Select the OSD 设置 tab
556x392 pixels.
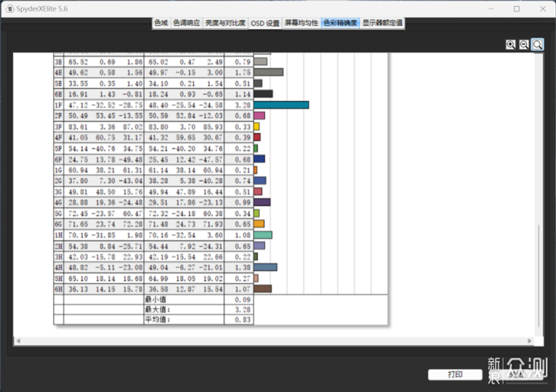(x=265, y=23)
